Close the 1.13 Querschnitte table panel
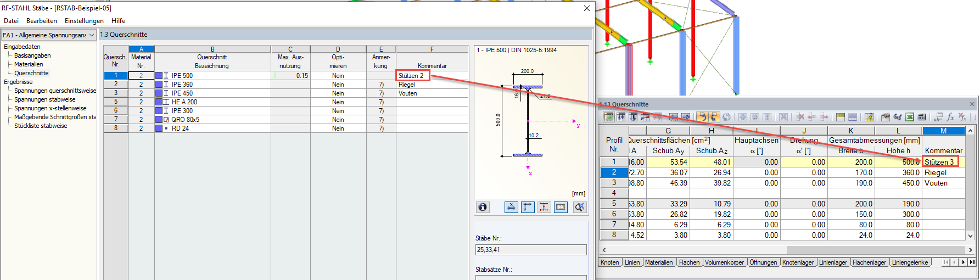The width and height of the screenshot is (980, 280). 972,104
